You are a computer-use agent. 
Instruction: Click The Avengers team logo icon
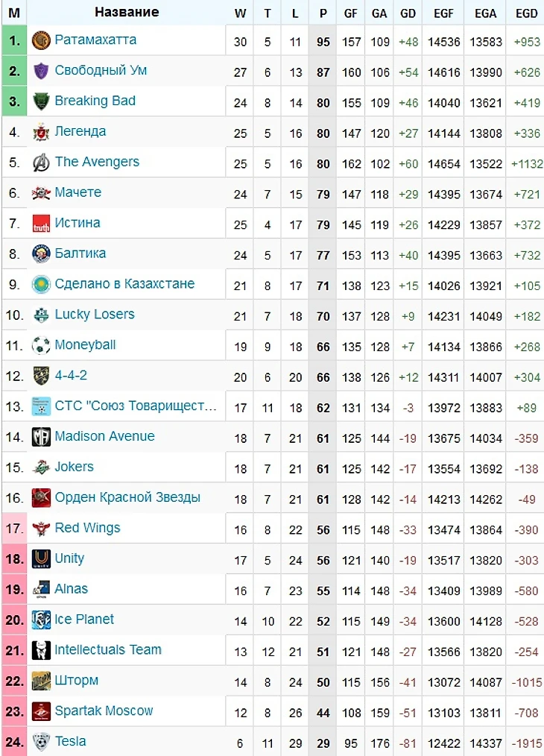[x=41, y=163]
